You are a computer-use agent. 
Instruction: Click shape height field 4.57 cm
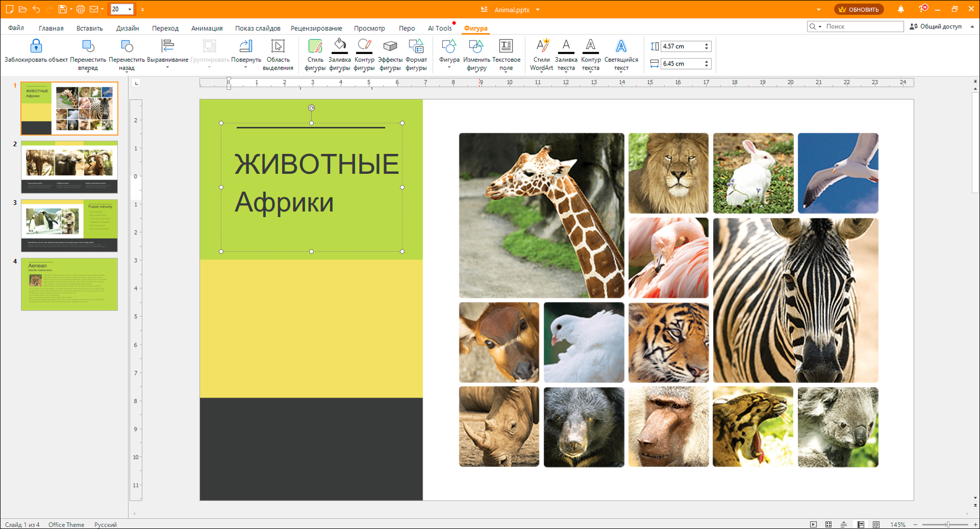[682, 46]
